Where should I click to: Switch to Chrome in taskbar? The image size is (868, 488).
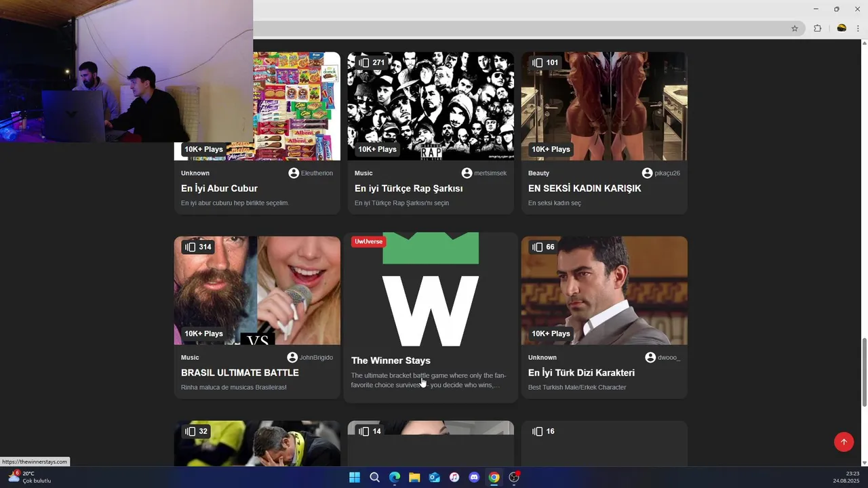click(x=494, y=477)
